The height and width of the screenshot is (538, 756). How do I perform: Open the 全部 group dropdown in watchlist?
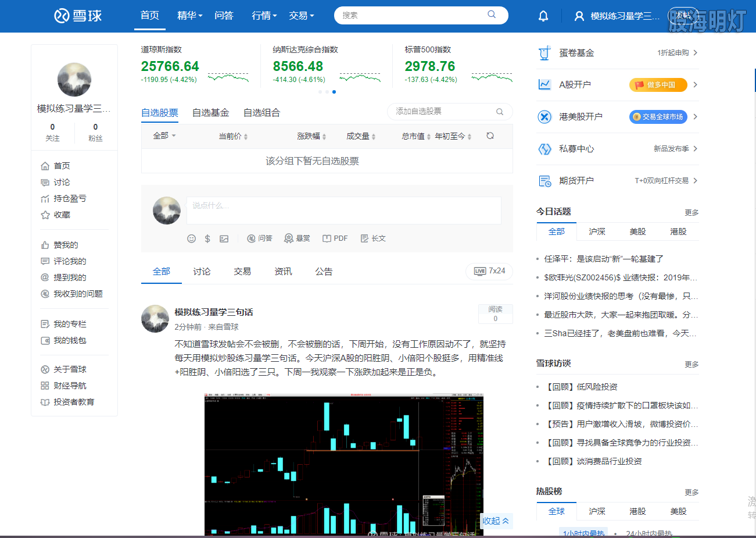[164, 136]
